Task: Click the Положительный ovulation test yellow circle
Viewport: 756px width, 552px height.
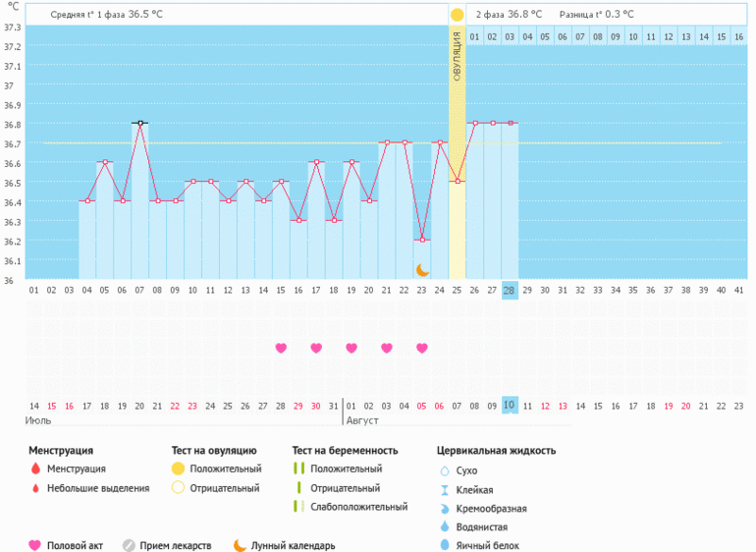Action: (178, 469)
